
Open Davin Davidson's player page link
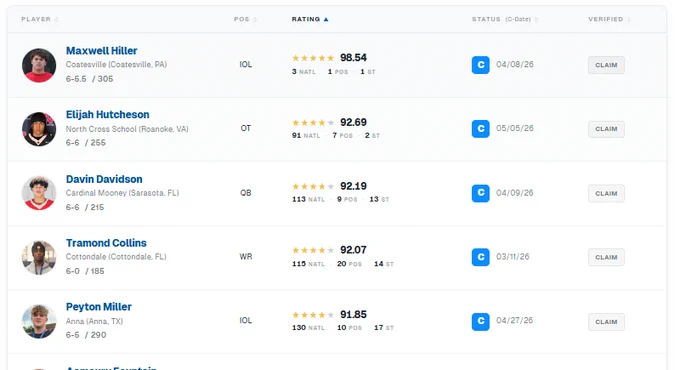coord(104,179)
